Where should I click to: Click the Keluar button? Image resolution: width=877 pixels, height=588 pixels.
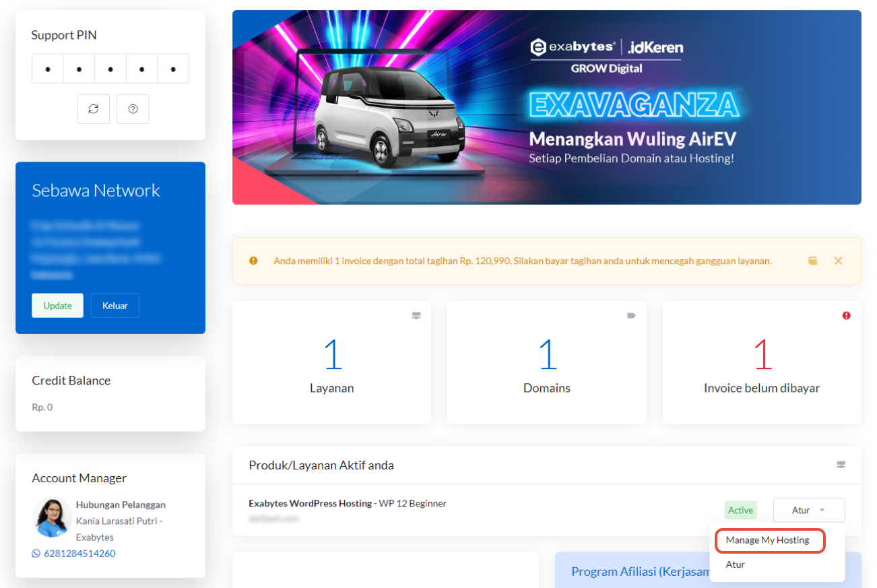(x=115, y=305)
